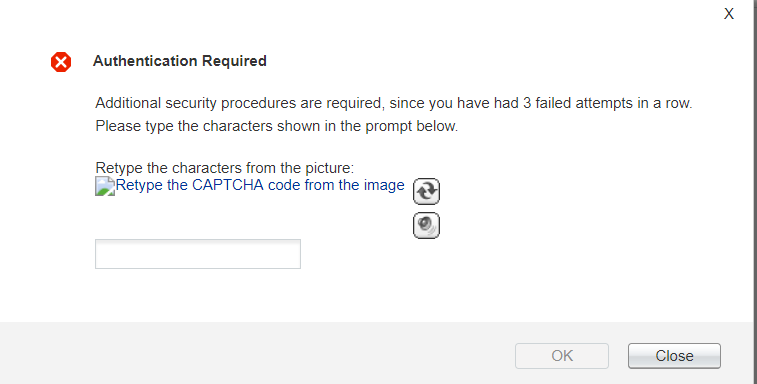
Task: Select the 'Authentication Required' heading
Action: (180, 61)
